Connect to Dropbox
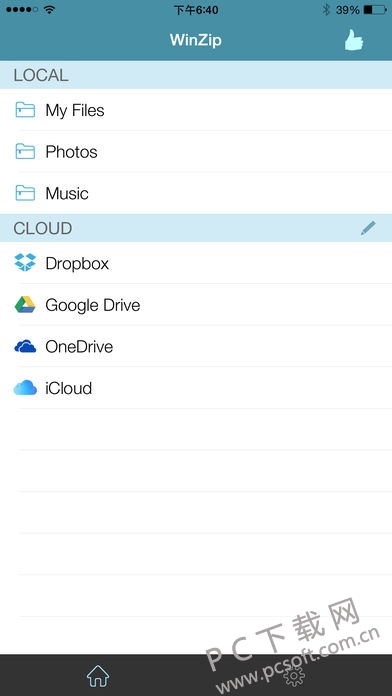The height and width of the screenshot is (696, 392). (196, 263)
